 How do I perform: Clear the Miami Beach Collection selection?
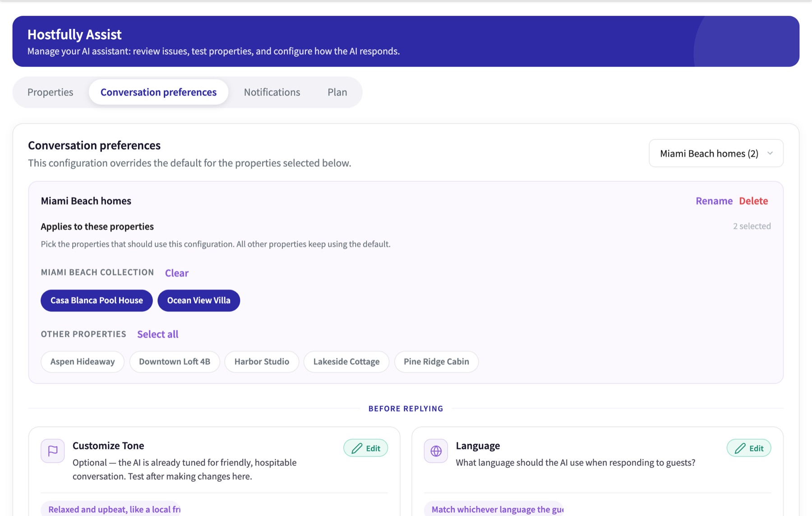(177, 273)
